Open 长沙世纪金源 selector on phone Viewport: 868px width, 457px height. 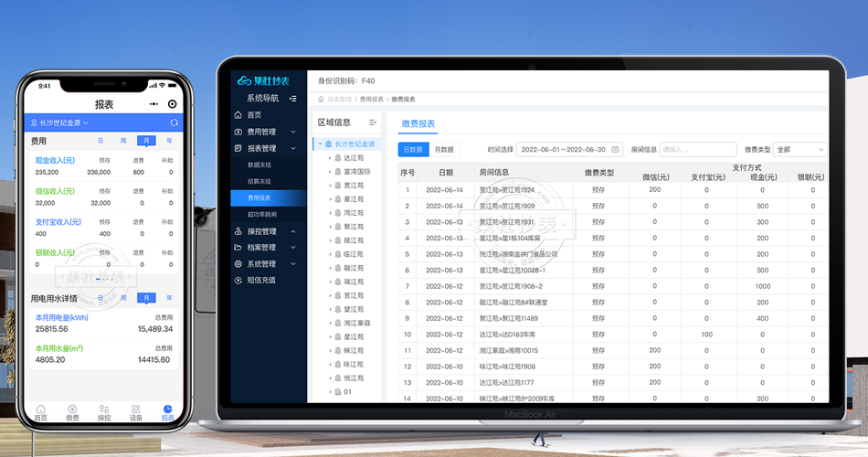60,122
